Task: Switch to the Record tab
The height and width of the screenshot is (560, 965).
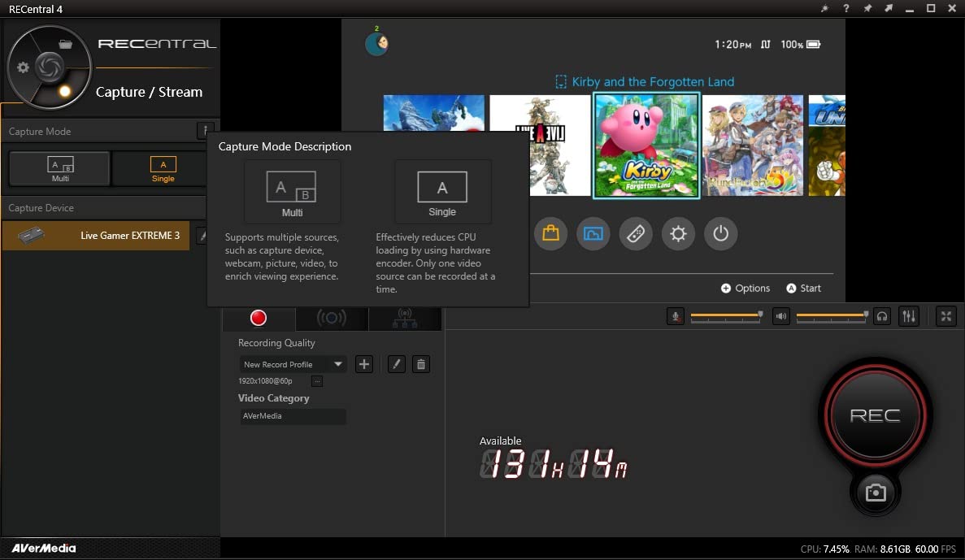Action: point(259,318)
